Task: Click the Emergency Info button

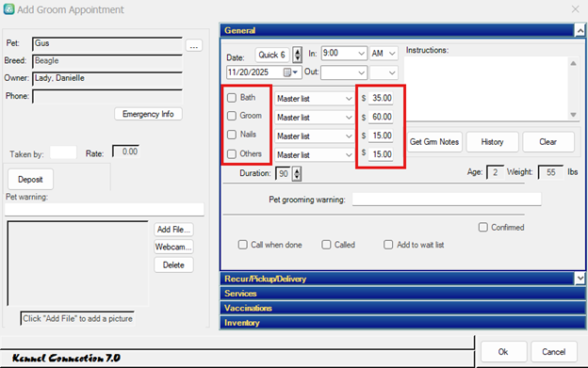Action: 148,114
